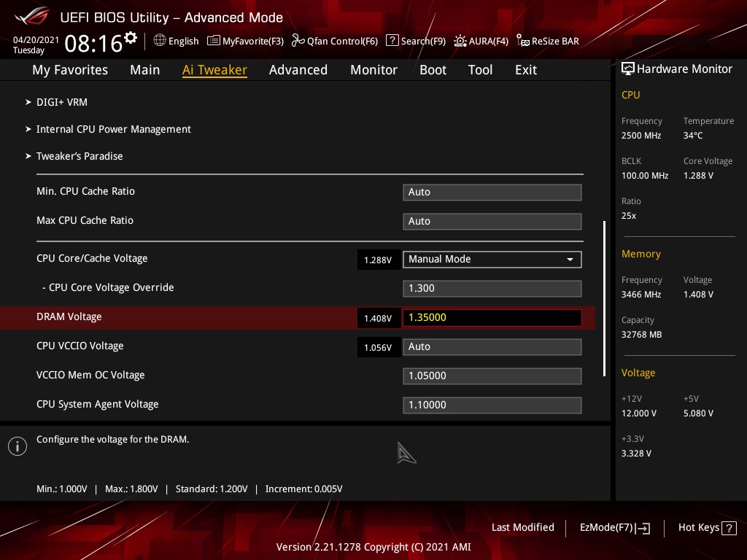This screenshot has width=747, height=560.
Task: Click the 100.00 MHz BCLK value
Action: [x=645, y=175]
